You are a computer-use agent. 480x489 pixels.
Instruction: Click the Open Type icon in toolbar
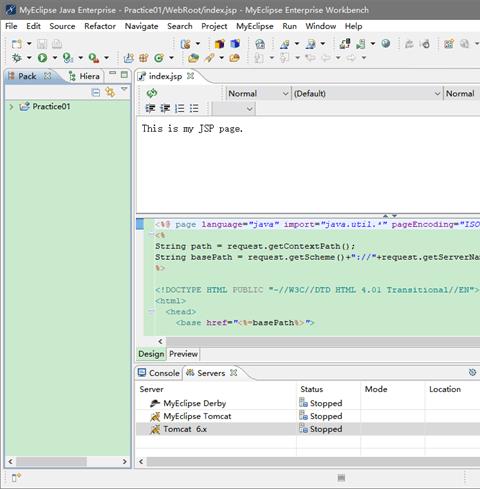(193, 58)
